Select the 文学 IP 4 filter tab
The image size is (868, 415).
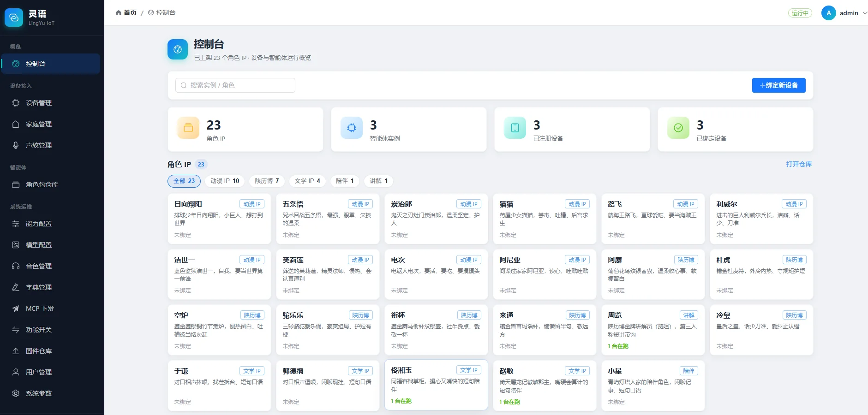pos(307,181)
